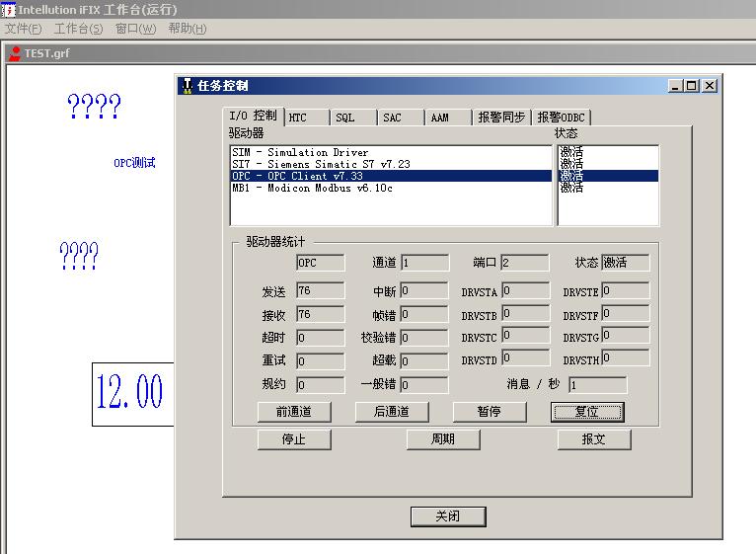This screenshot has height=554, width=756.
Task: Switch to the 报警ODBC tab
Action: [x=561, y=118]
